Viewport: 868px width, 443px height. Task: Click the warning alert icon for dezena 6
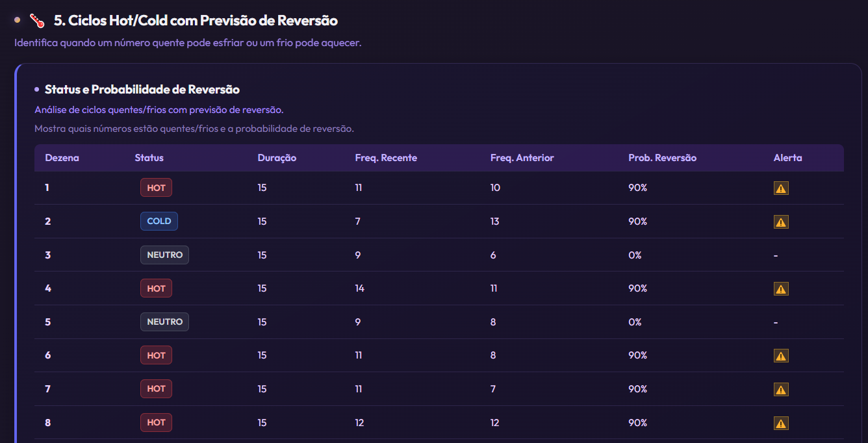click(780, 355)
